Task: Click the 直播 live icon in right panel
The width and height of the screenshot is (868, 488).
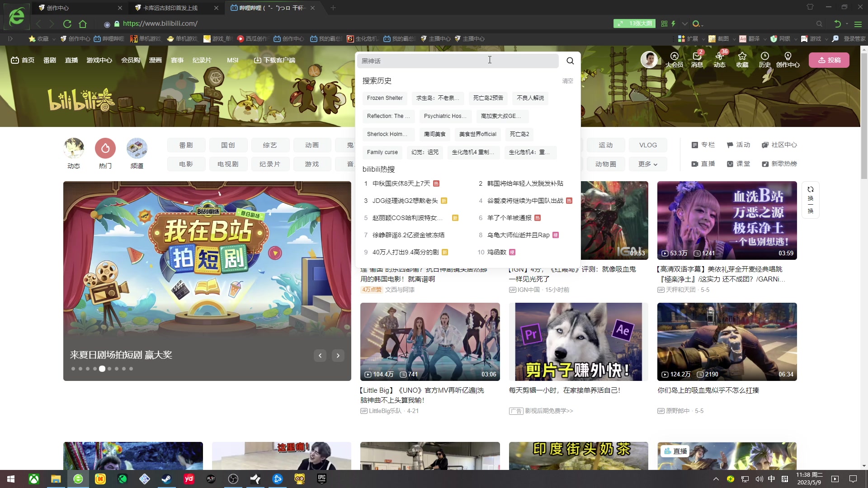Action: 703,164
